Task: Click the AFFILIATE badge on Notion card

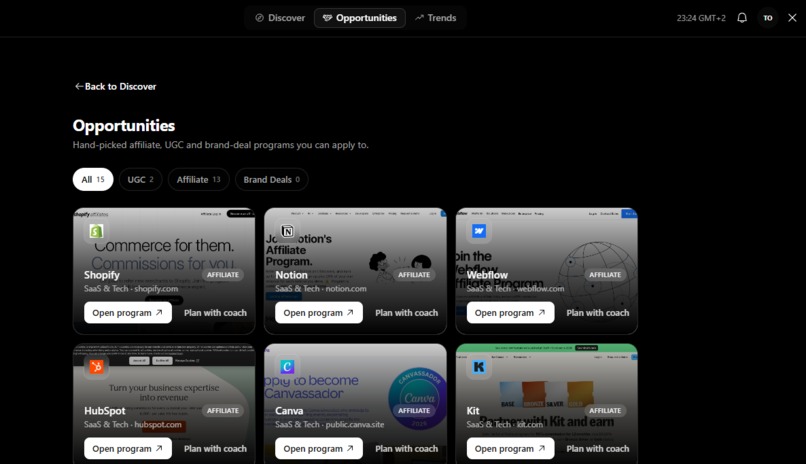Action: (414, 275)
